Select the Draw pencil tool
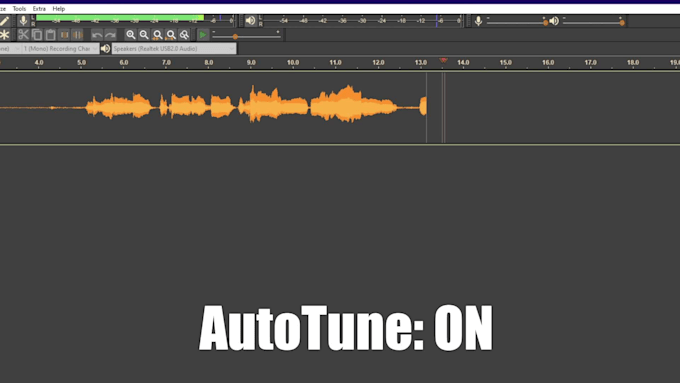 (x=4, y=21)
